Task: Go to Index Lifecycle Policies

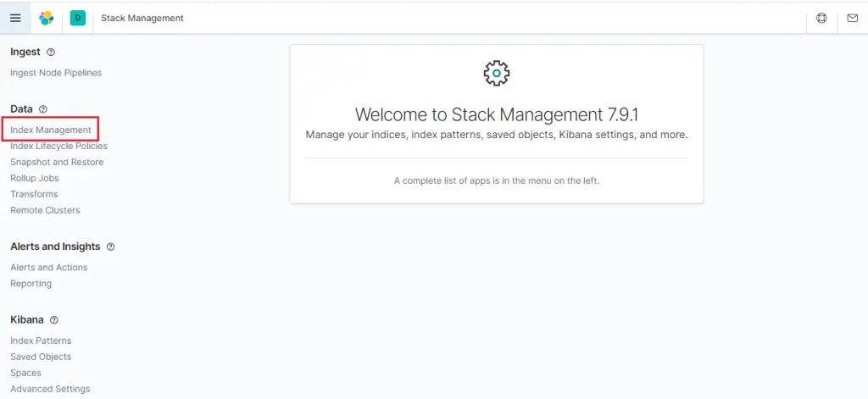Action: (58, 146)
